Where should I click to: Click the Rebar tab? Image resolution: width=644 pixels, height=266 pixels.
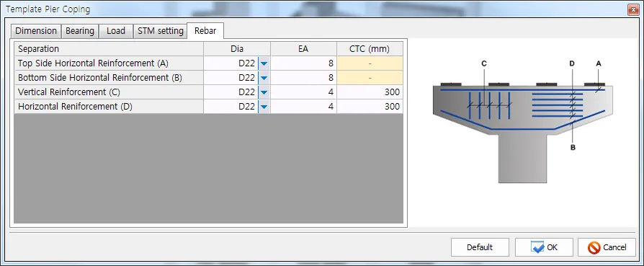point(205,31)
